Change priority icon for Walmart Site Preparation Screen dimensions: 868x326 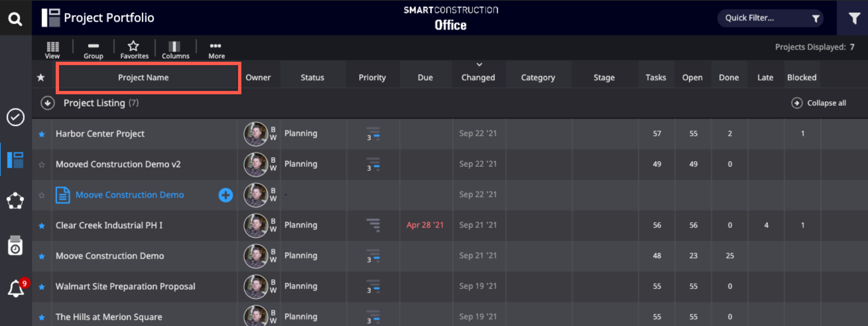pyautogui.click(x=373, y=286)
